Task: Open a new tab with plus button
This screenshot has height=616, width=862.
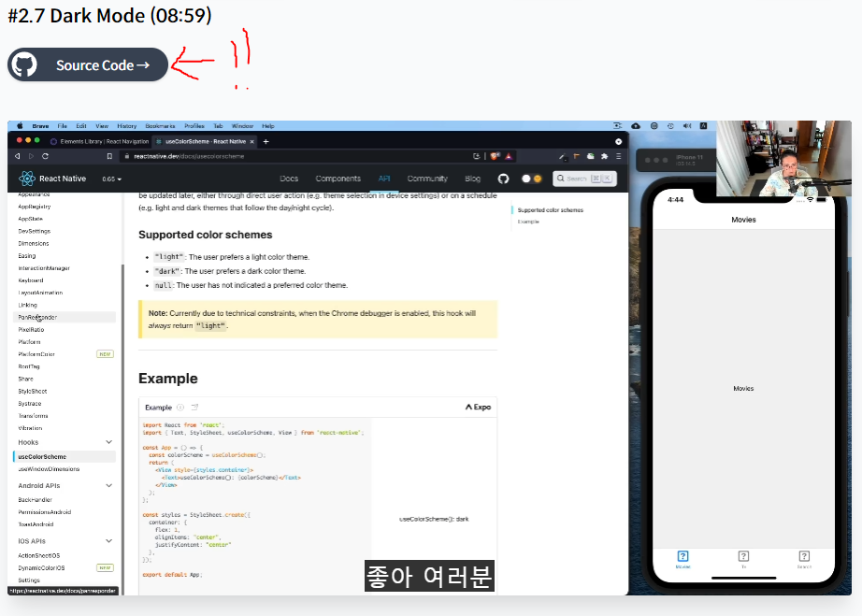Action: click(266, 142)
